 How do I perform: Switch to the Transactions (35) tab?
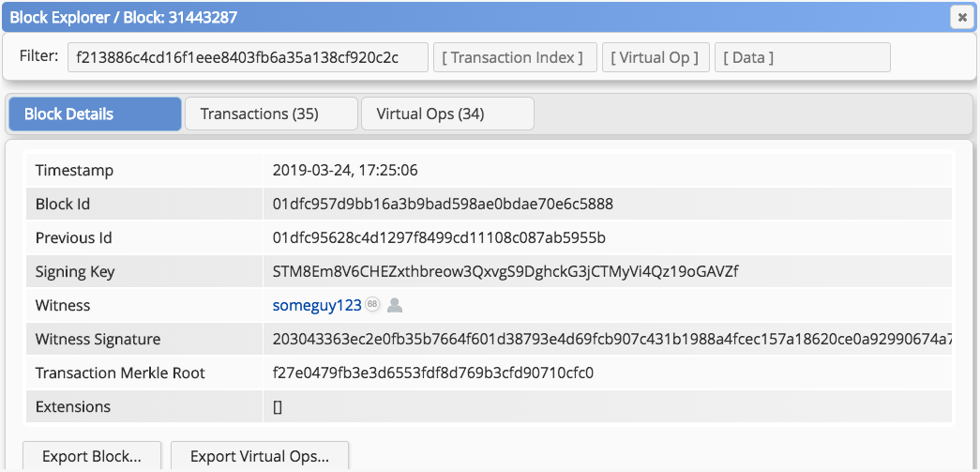(271, 114)
